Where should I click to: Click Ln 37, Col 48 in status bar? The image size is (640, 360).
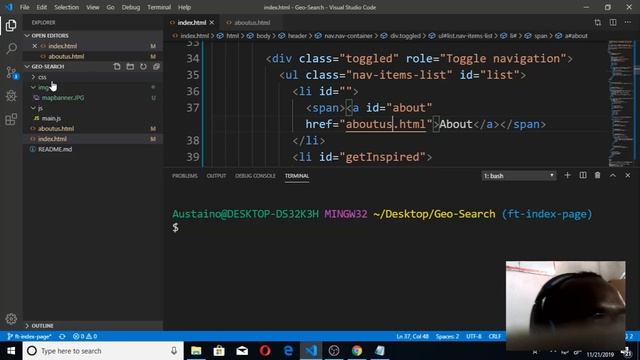[x=412, y=336]
